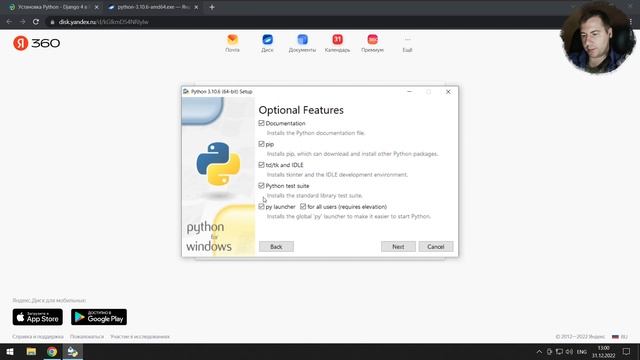Select the Python installer taskbar icon
The width and height of the screenshot is (640, 360).
(x=73, y=352)
